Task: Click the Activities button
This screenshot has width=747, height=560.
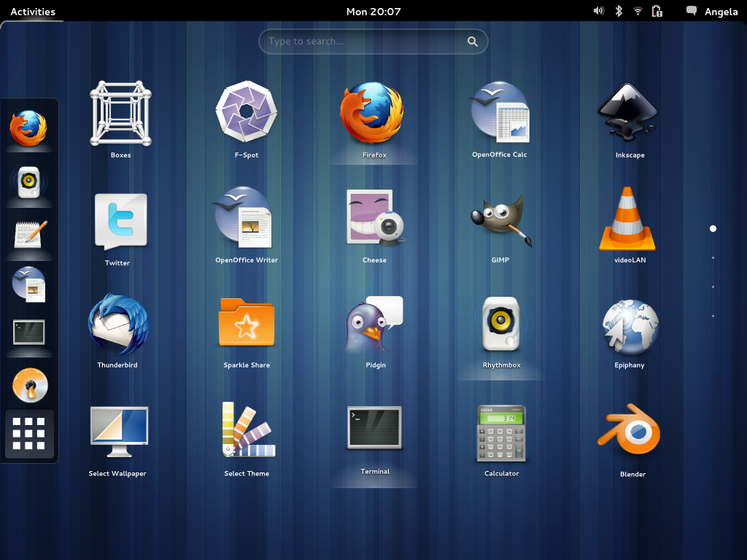Action: pos(33,12)
